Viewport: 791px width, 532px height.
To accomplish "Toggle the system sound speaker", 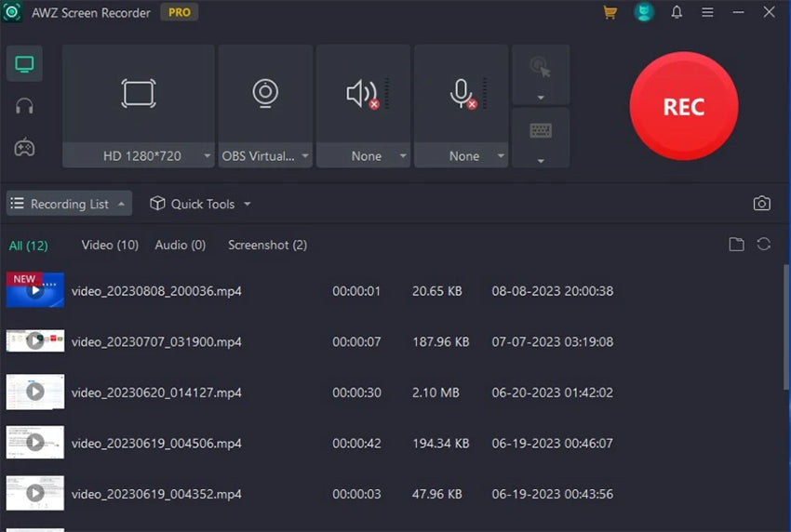I will coord(361,94).
